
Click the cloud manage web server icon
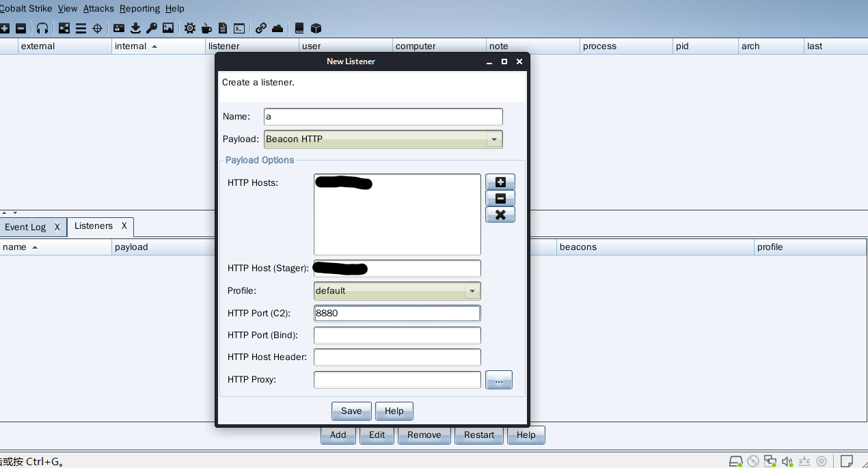click(x=277, y=29)
